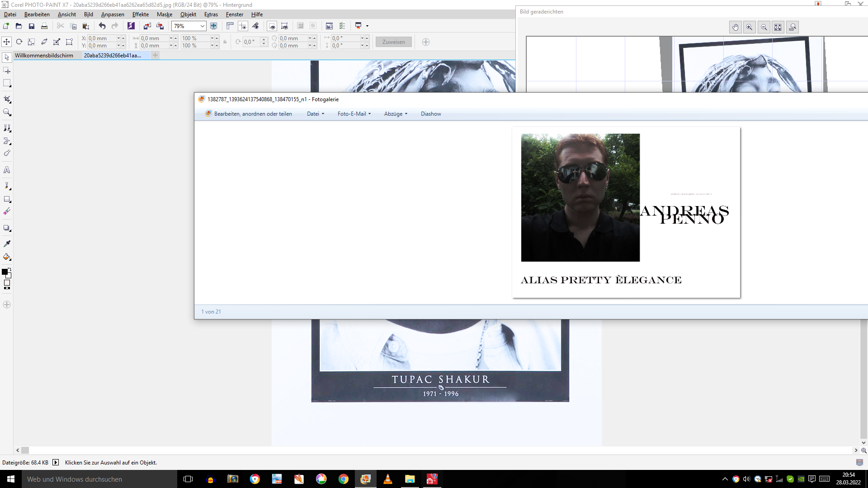The height and width of the screenshot is (488, 868).
Task: Select the Rectangle Mask tool
Action: [x=7, y=83]
